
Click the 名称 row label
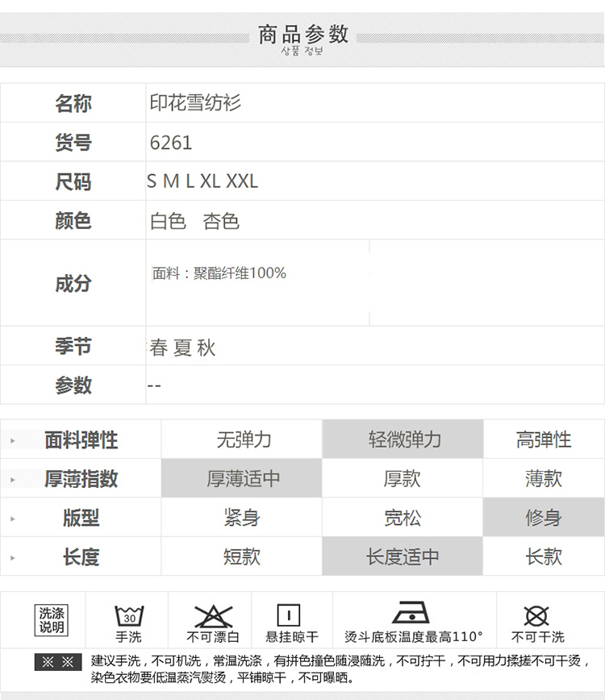pos(73,103)
